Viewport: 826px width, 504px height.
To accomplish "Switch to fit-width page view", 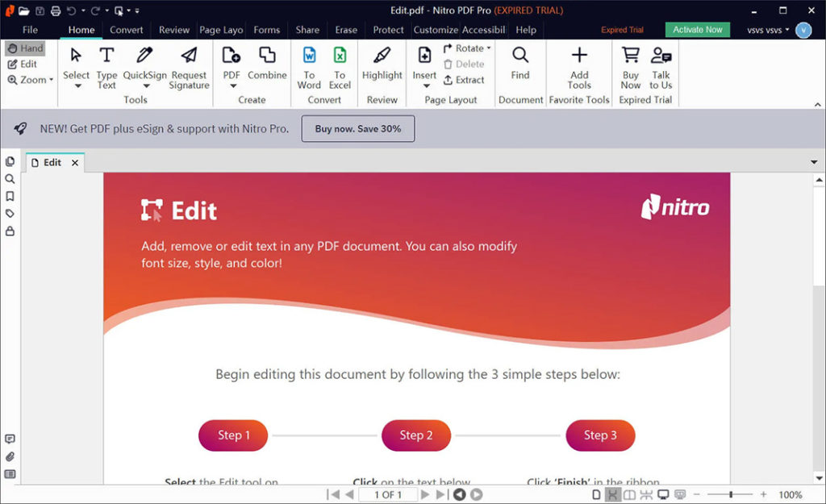I will (611, 494).
